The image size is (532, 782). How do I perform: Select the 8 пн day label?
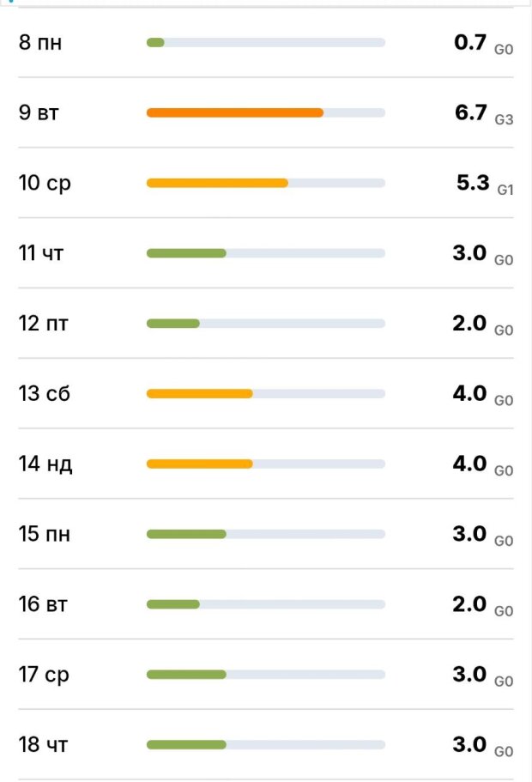[x=40, y=42]
